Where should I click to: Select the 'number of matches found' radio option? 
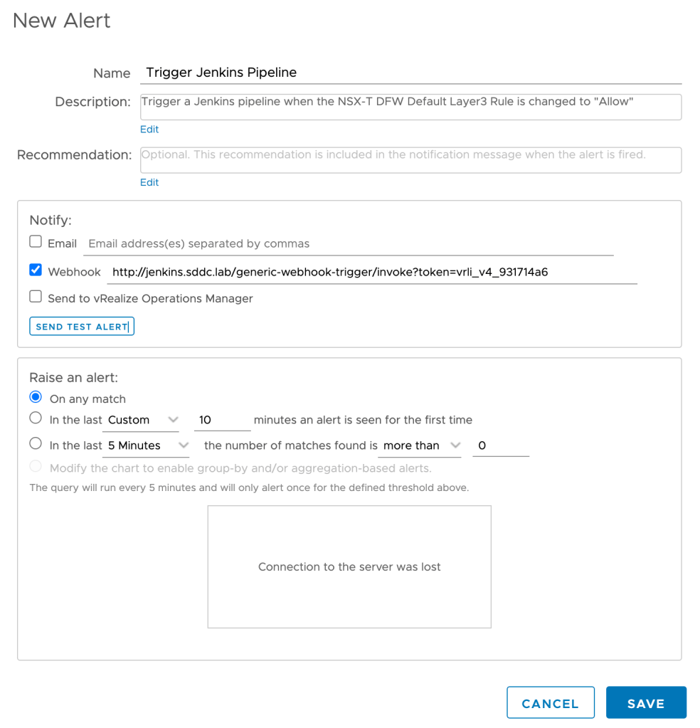36,444
